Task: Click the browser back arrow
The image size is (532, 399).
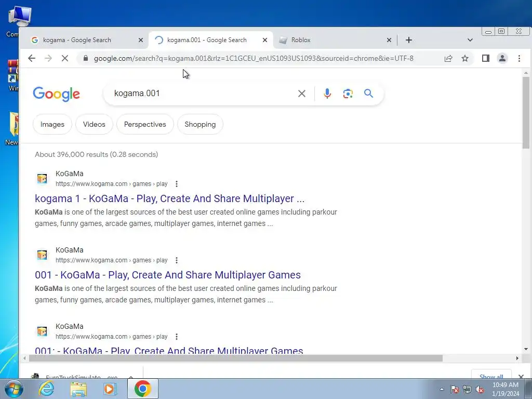Action: point(32,58)
